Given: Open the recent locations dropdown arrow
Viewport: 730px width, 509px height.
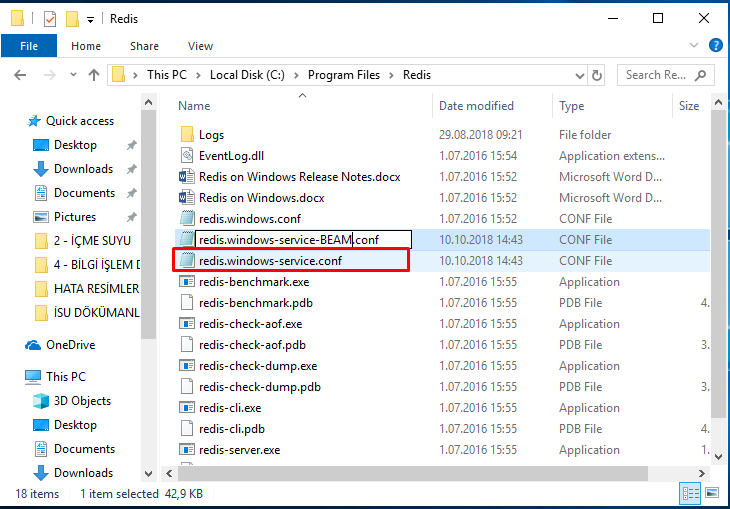Looking at the screenshot, I should click(71, 75).
